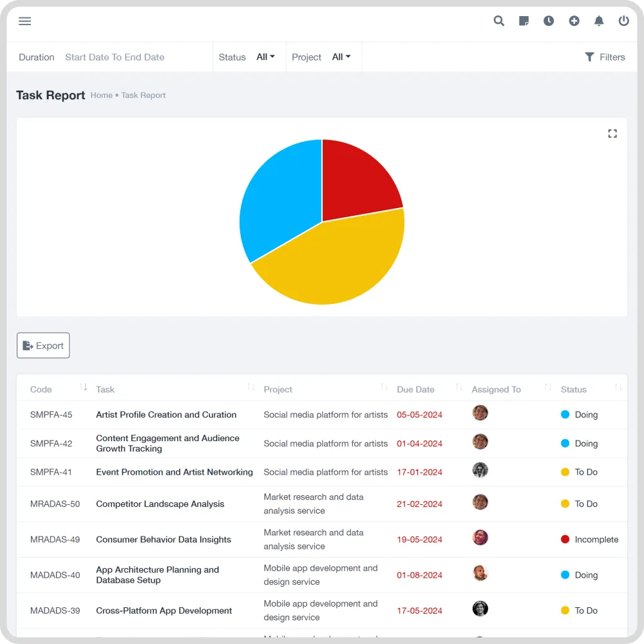Open the notifications bell
This screenshot has height=644, width=644.
pyautogui.click(x=599, y=21)
